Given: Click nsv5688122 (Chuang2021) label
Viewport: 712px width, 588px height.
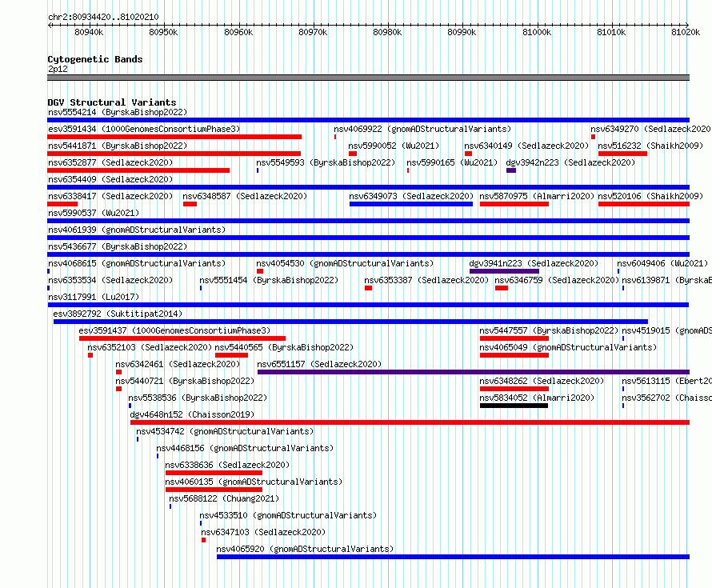Looking at the screenshot, I should tap(224, 498).
